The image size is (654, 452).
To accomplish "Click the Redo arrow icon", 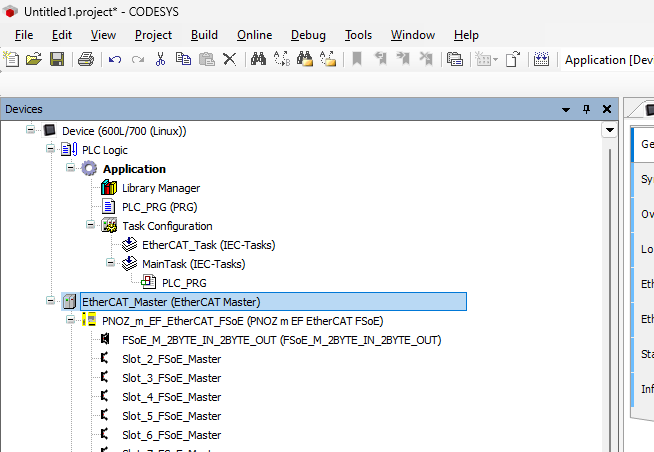I will (x=138, y=60).
